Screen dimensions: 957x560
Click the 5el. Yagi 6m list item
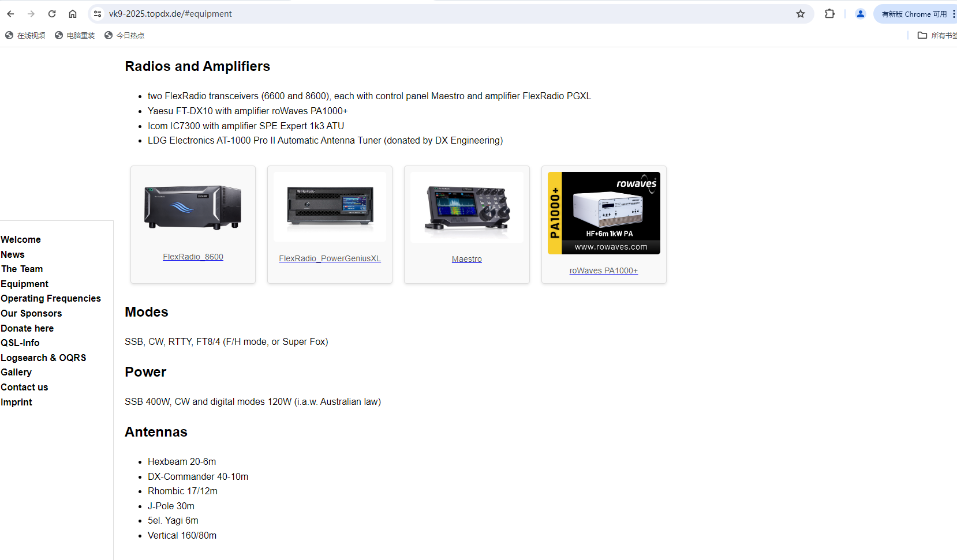173,520
